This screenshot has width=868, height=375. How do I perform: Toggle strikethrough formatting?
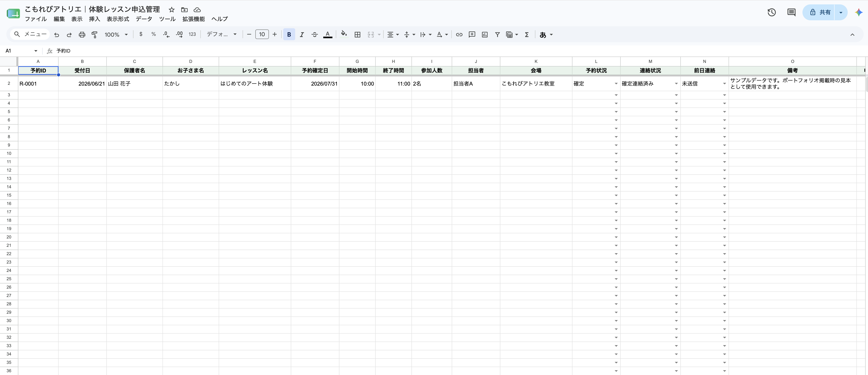pos(315,34)
